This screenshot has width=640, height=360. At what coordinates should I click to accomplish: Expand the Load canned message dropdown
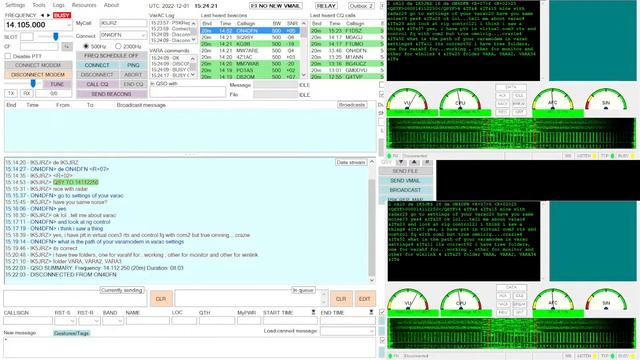coord(371,331)
